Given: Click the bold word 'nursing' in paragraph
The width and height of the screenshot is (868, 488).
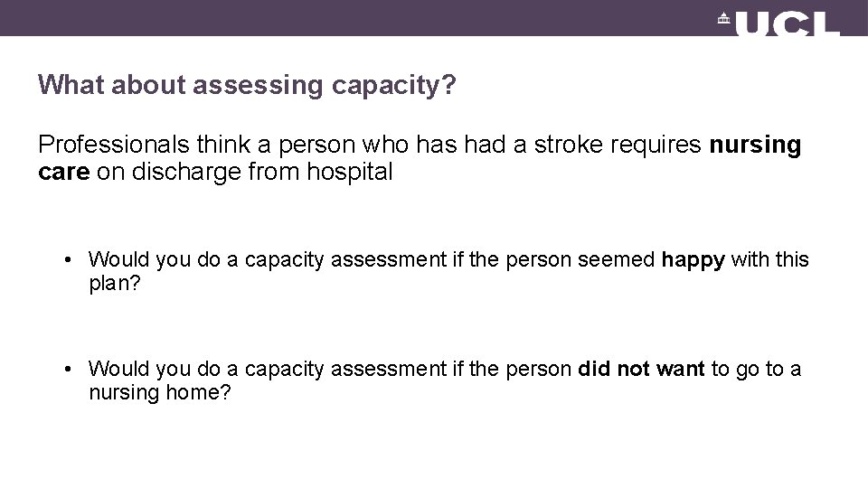Looking at the screenshot, I should pyautogui.click(x=755, y=145).
